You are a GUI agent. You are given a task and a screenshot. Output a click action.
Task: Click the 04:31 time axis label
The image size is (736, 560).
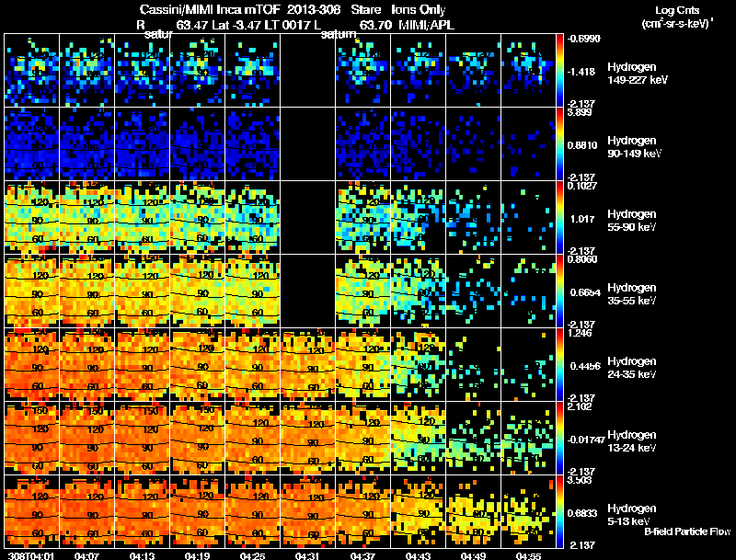307,556
